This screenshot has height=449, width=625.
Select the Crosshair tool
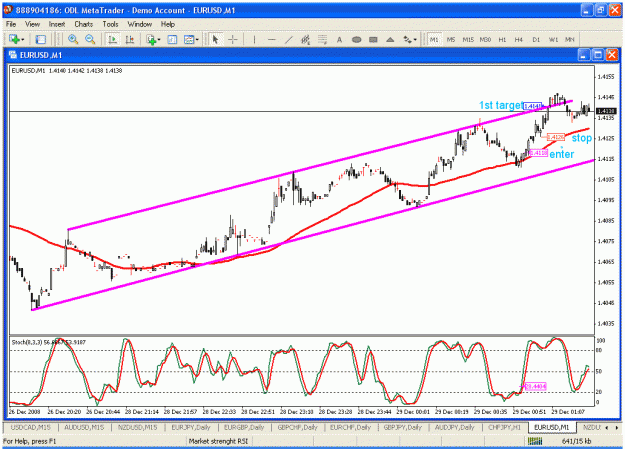coord(233,39)
